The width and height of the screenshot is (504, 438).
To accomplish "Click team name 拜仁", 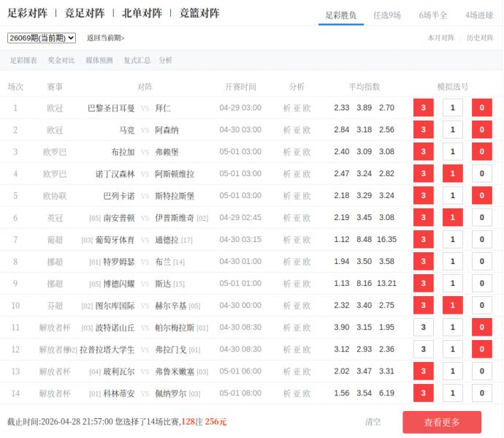I will coord(163,108).
